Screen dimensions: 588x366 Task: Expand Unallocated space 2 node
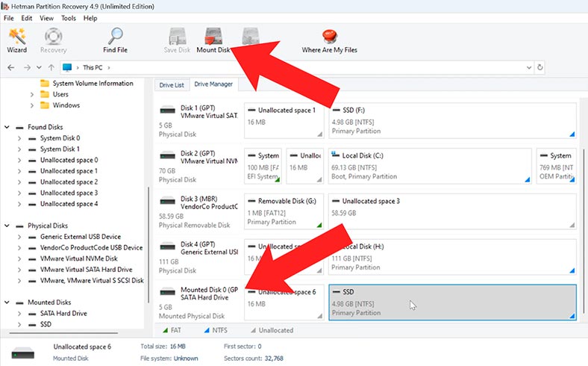coord(19,182)
